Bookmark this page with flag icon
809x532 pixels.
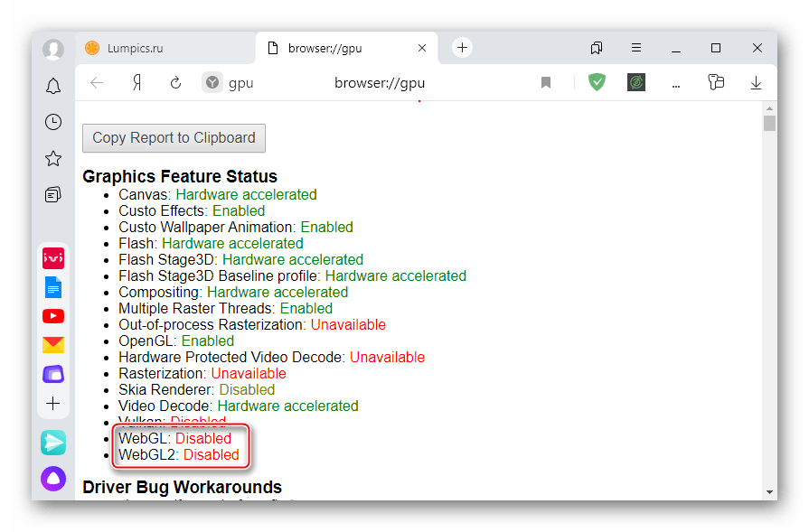tap(546, 82)
